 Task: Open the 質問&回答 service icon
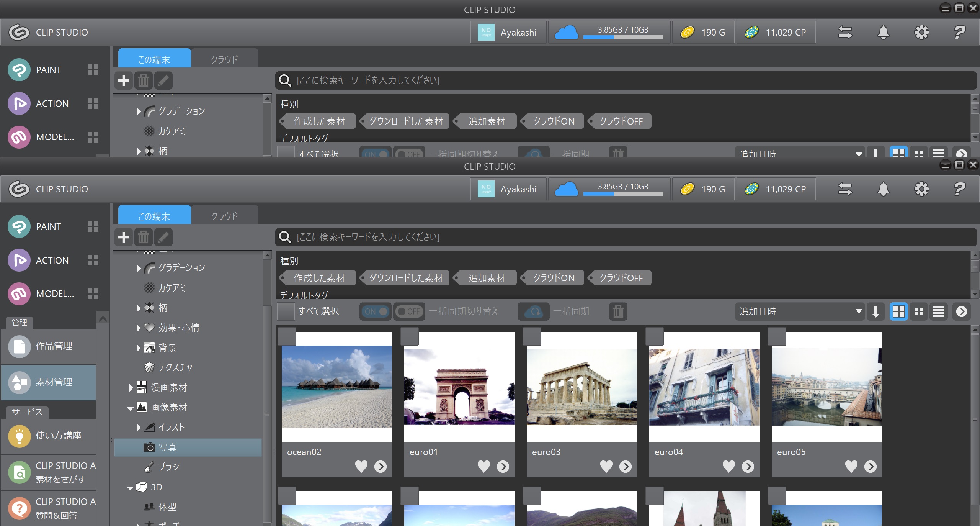coord(20,508)
